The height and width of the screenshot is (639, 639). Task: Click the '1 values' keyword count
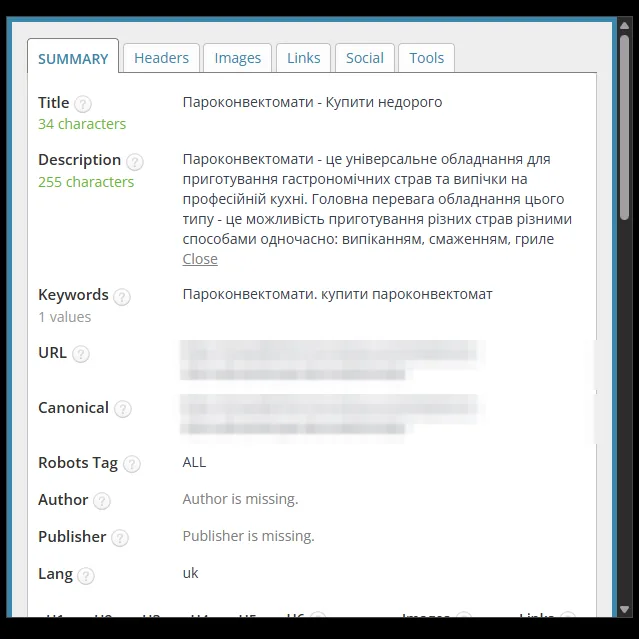(x=64, y=317)
